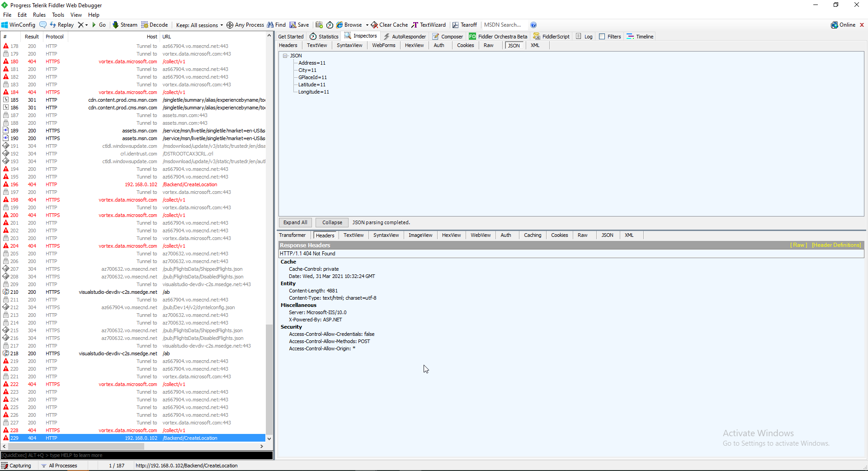This screenshot has height=471, width=868.
Task: Click the comment speech-bubble icon
Action: pyautogui.click(x=43, y=25)
